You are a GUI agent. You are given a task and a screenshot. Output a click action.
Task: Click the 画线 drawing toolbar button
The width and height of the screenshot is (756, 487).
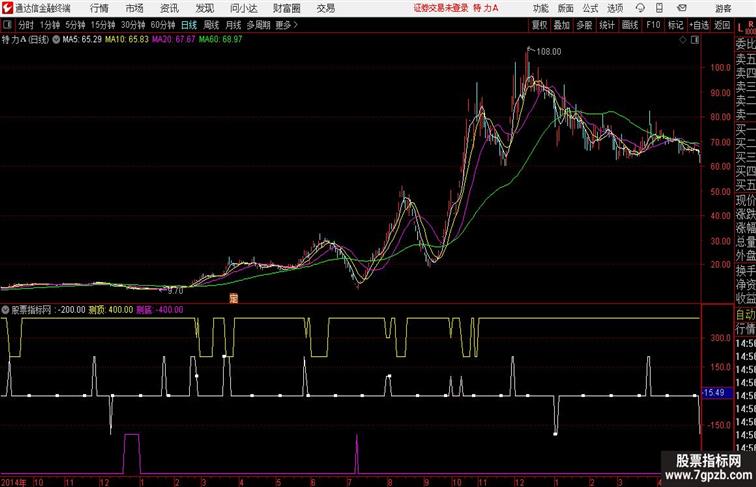pos(630,25)
